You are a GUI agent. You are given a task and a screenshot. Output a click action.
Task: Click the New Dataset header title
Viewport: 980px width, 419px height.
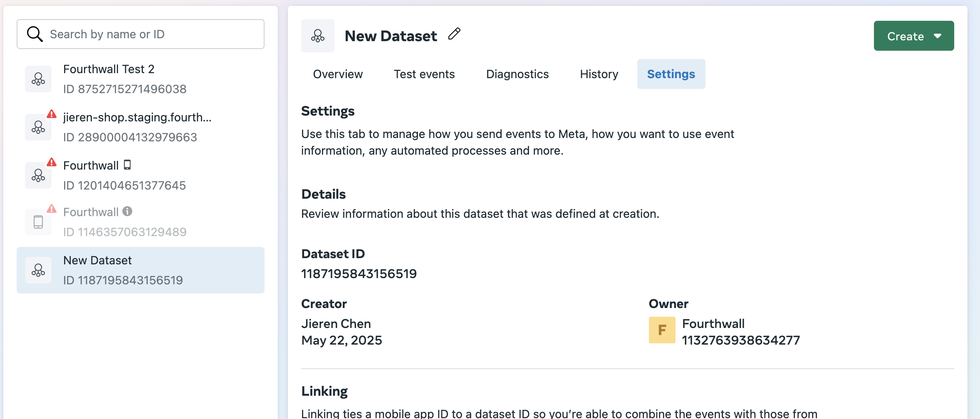391,36
